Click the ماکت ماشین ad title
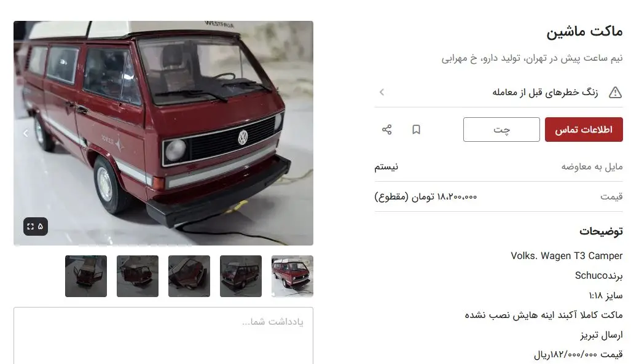631x364 pixels. coord(584,31)
